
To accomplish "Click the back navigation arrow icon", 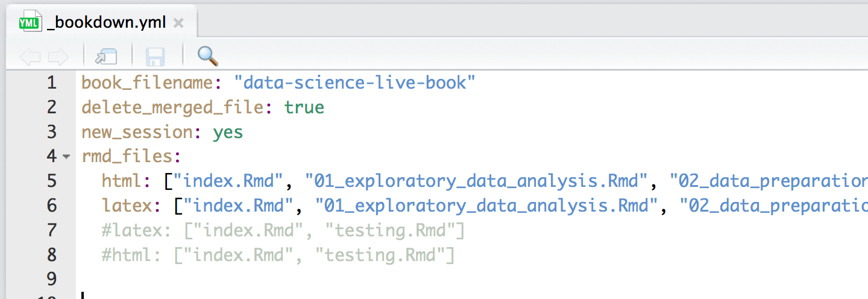I will click(30, 57).
